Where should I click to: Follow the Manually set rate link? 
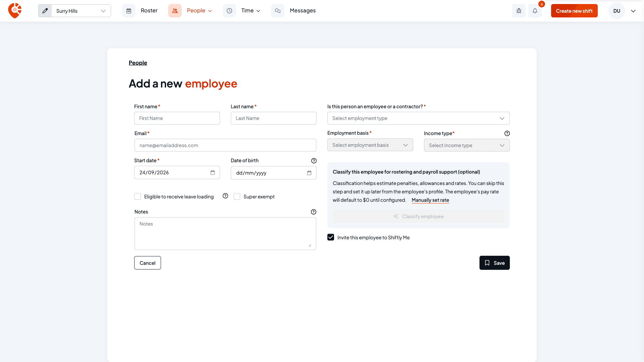point(430,200)
